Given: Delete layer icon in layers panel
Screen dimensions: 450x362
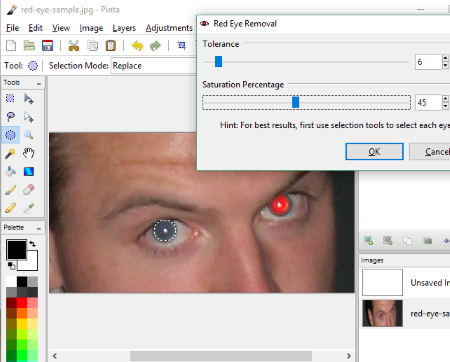Looking at the screenshot, I should click(x=388, y=240).
